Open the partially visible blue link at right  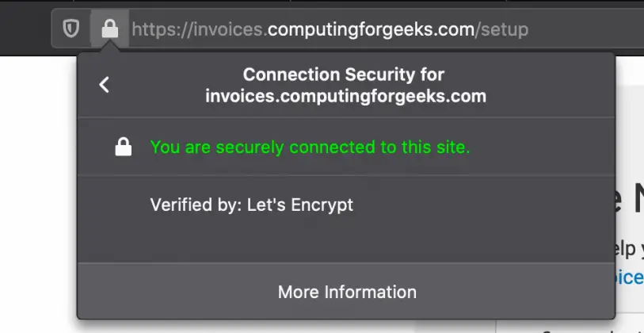coord(630,277)
